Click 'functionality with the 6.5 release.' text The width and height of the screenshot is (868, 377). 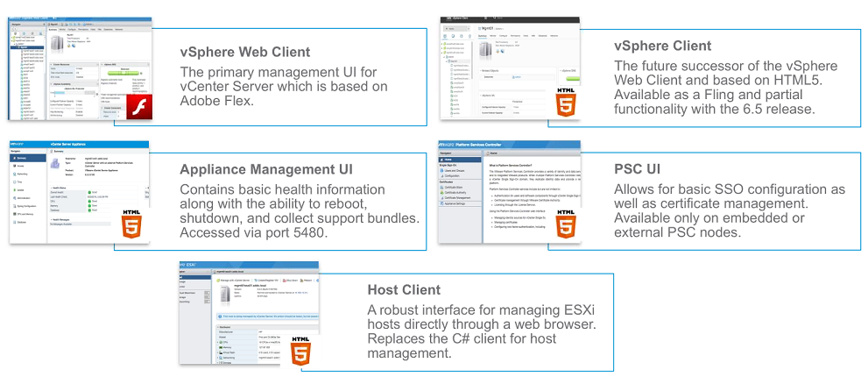(715, 108)
